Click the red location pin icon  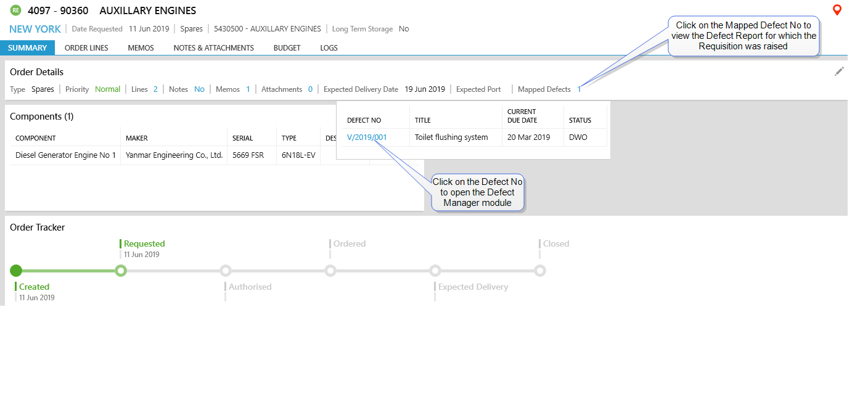pyautogui.click(x=837, y=10)
